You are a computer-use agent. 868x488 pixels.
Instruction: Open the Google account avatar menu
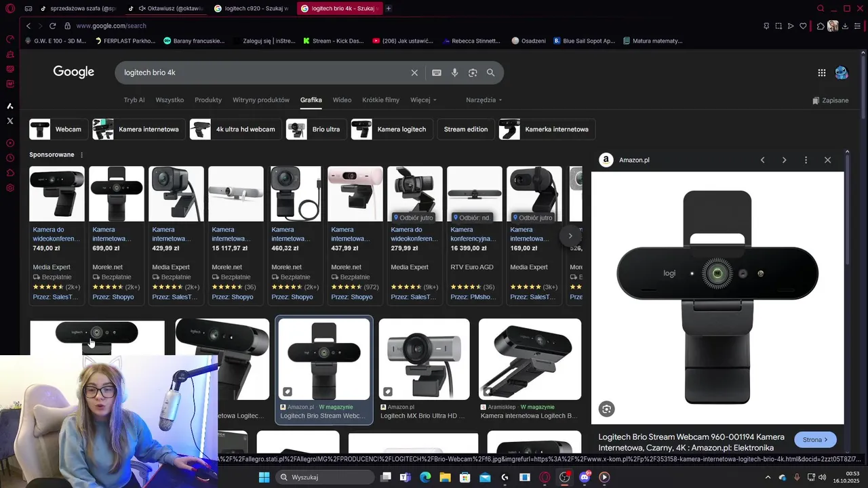click(842, 73)
